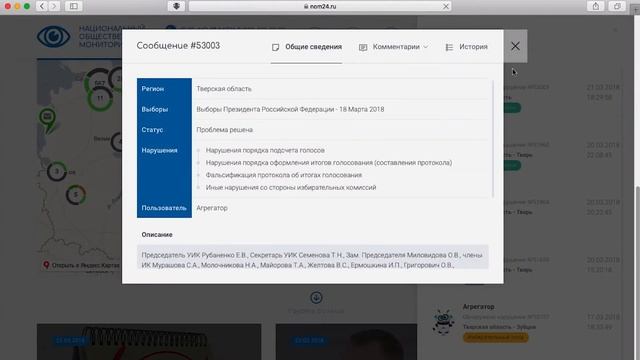The width and height of the screenshot is (640, 360).
Task: Select Тверская область region value
Action: pyautogui.click(x=224, y=89)
